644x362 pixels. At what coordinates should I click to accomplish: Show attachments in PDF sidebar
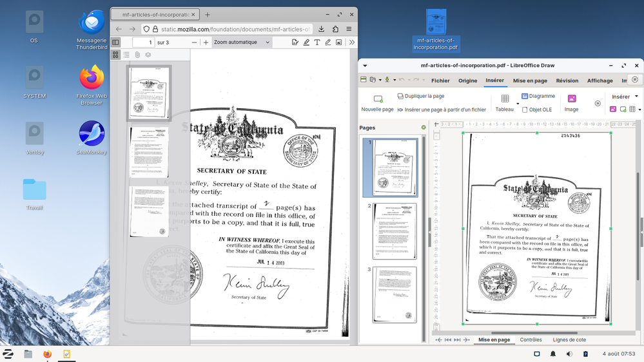click(137, 55)
